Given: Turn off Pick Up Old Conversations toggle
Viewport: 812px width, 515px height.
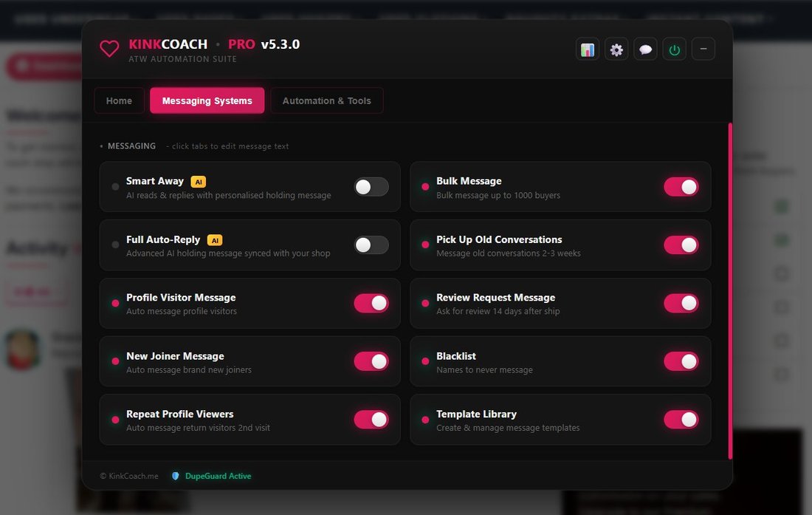Looking at the screenshot, I should 681,245.
